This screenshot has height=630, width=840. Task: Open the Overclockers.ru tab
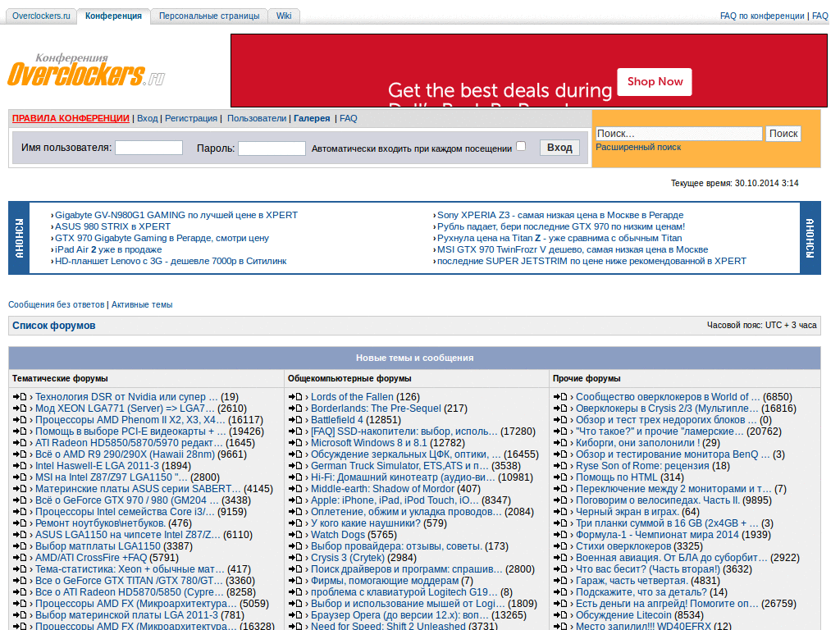41,16
